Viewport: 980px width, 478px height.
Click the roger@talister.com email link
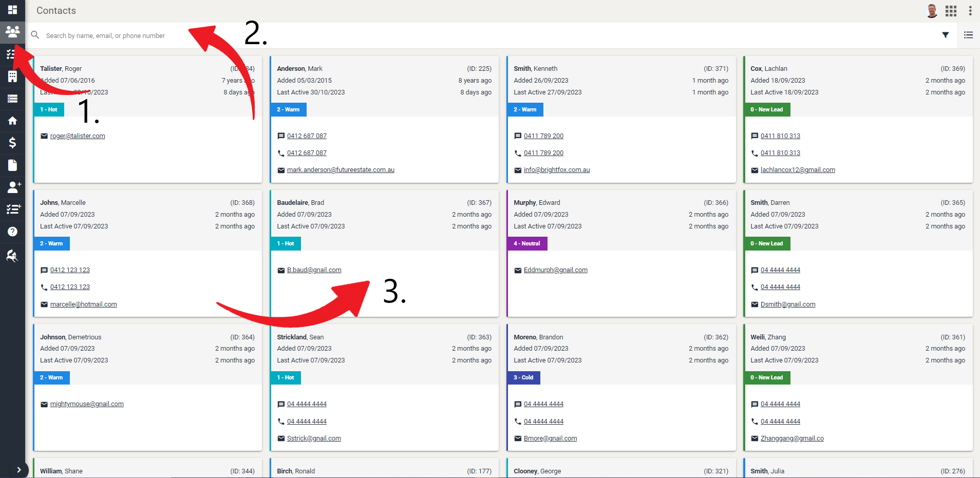click(x=78, y=136)
